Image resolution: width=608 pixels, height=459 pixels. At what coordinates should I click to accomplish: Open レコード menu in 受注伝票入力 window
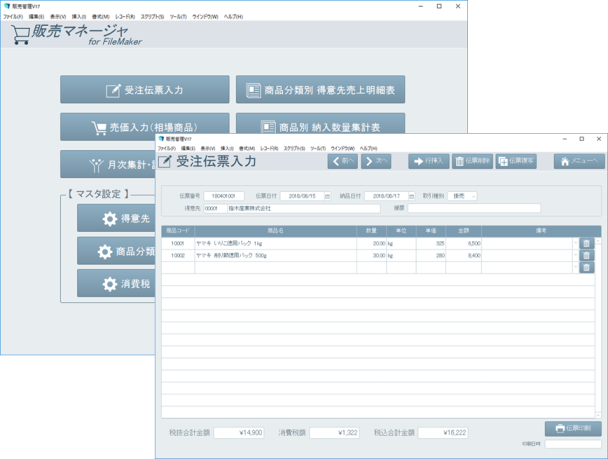269,148
